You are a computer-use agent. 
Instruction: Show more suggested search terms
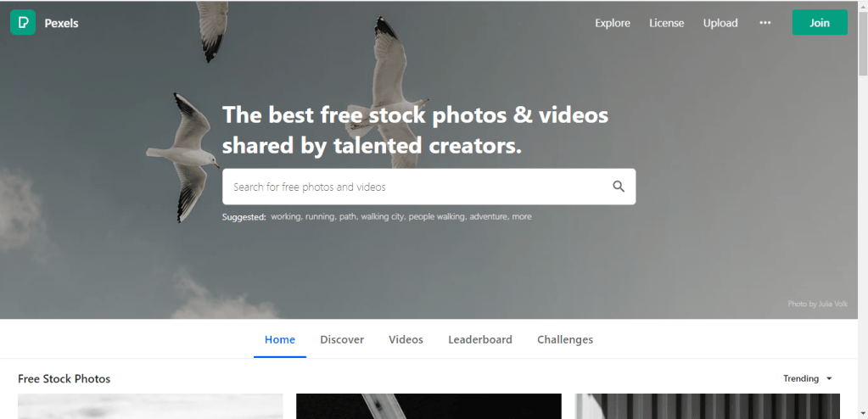[x=522, y=216]
